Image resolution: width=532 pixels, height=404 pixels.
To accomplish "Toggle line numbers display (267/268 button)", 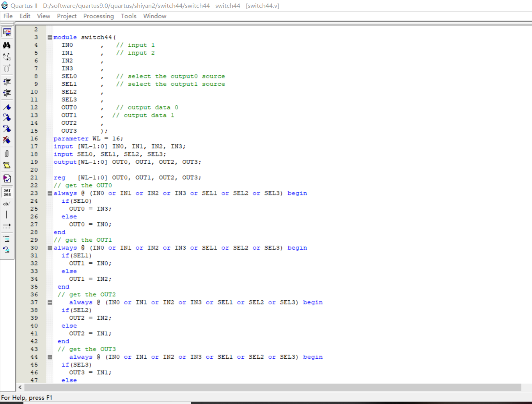I will (x=7, y=192).
